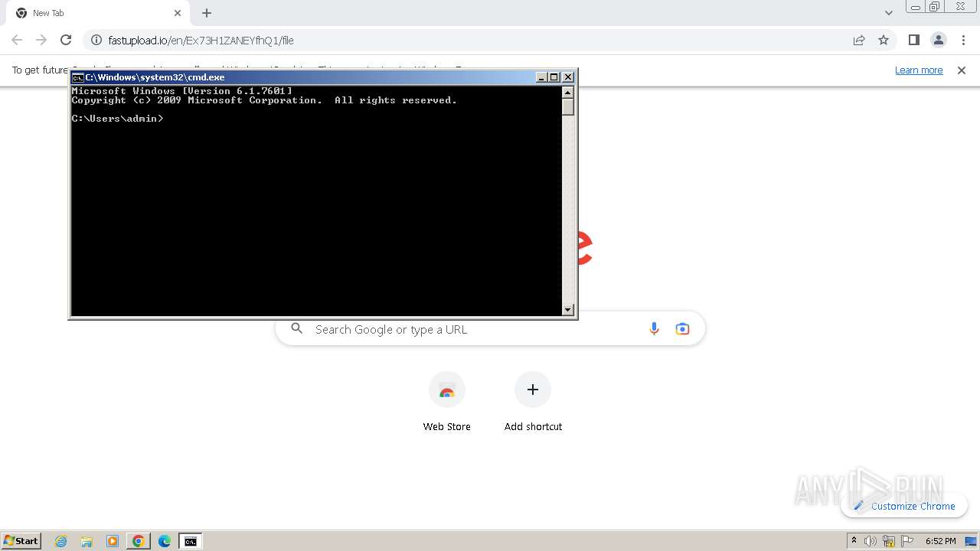The width and height of the screenshot is (980, 551).
Task: Toggle Chrome side panel icon
Action: (x=913, y=40)
